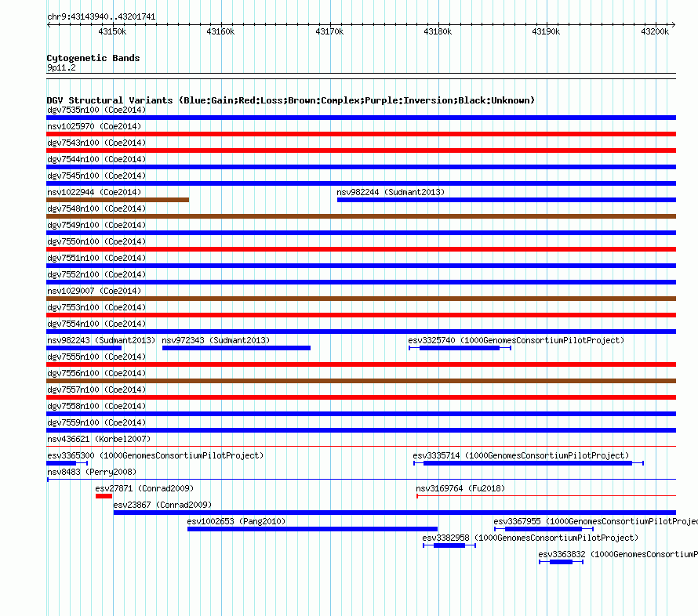This screenshot has width=698, height=616.
Task: Click the 43170k ruler position label
Action: click(x=329, y=31)
